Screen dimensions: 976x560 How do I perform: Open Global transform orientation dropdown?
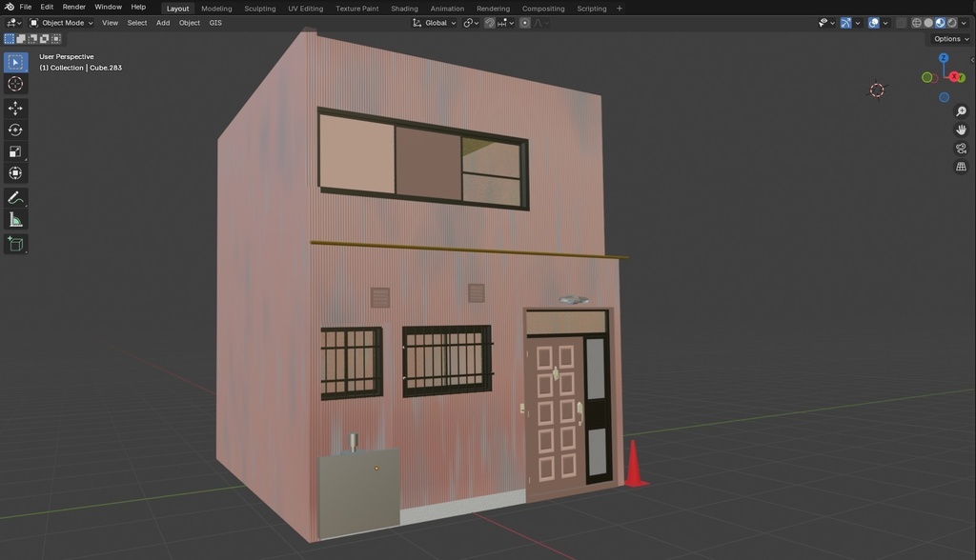[x=434, y=23]
